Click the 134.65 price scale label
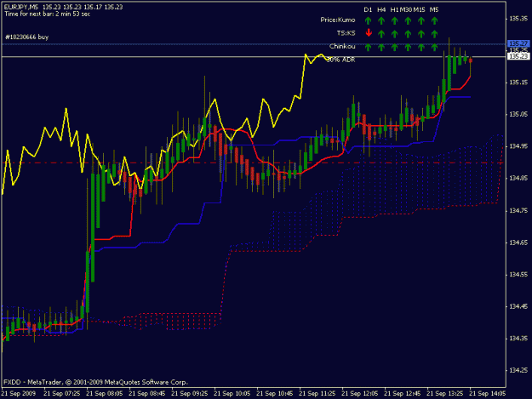This screenshot has width=532, height=399. coord(518,242)
